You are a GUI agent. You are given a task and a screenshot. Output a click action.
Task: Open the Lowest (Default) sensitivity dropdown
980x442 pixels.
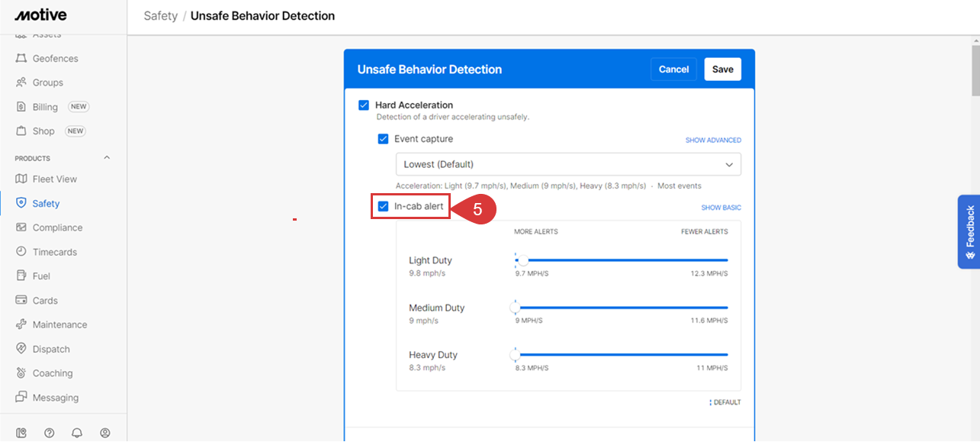coord(567,165)
